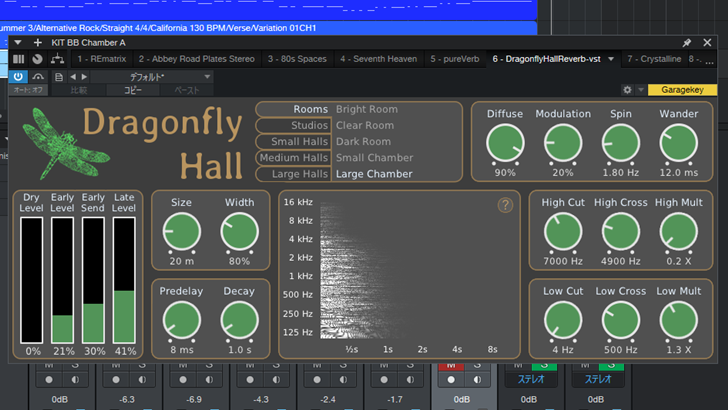Image resolution: width=728 pixels, height=410 pixels.
Task: Choose the Bright Room preset
Action: (x=367, y=109)
